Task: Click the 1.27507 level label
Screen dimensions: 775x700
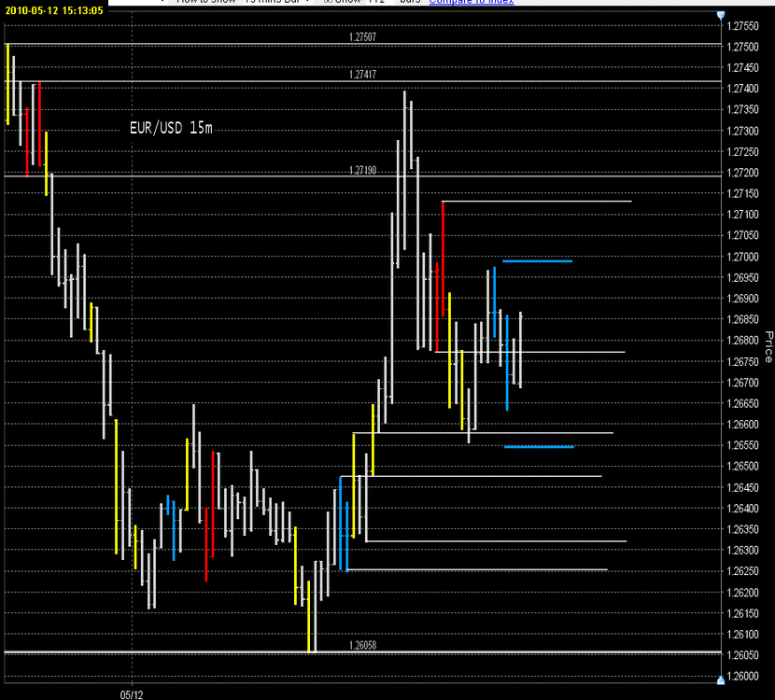Action: 362,37
